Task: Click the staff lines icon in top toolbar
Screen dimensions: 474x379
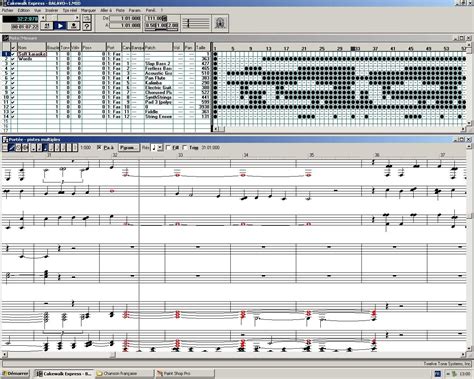Action: [196, 23]
